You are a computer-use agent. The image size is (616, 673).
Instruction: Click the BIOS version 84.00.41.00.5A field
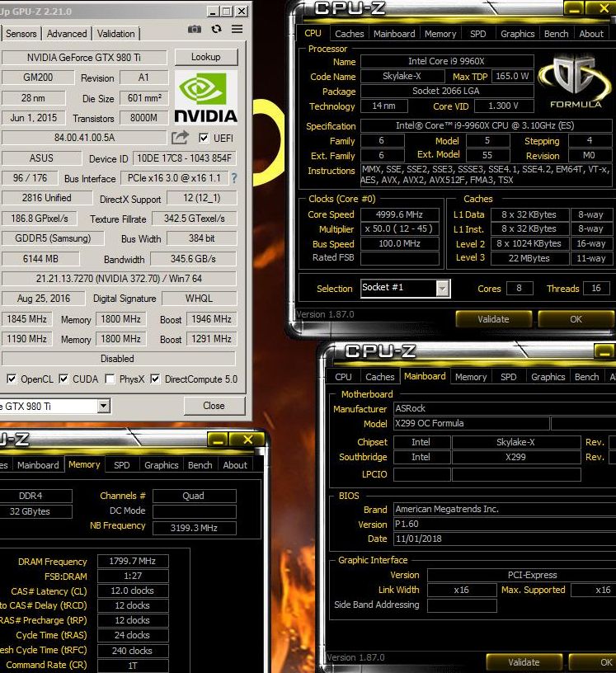(84, 138)
